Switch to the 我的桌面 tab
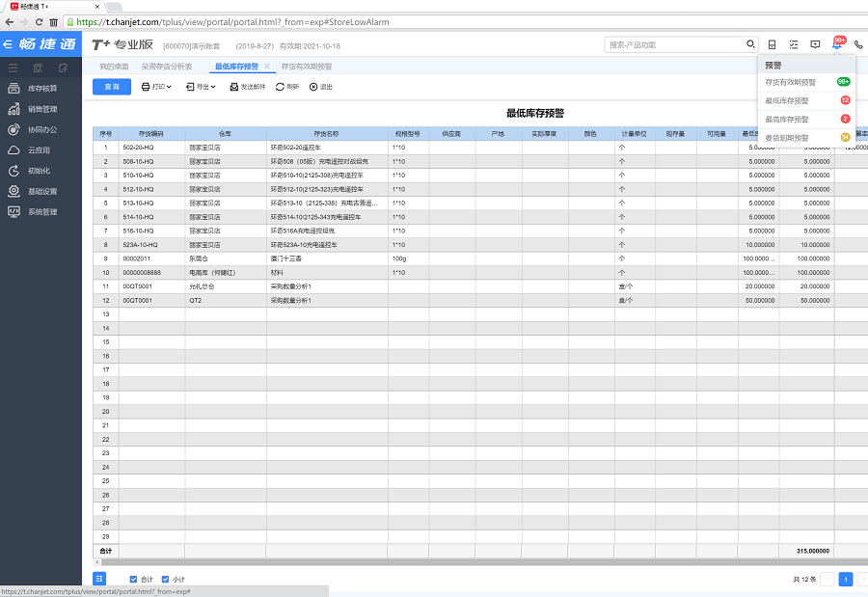The image size is (868, 597). tap(114, 67)
